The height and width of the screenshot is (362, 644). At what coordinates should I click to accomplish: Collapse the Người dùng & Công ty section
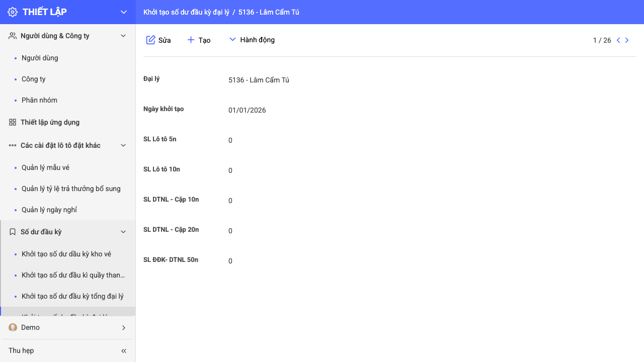pos(123,36)
